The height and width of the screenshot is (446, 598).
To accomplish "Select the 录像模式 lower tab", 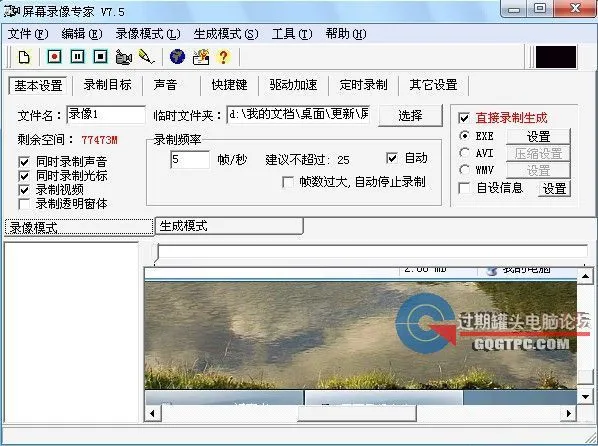I will tap(79, 227).
